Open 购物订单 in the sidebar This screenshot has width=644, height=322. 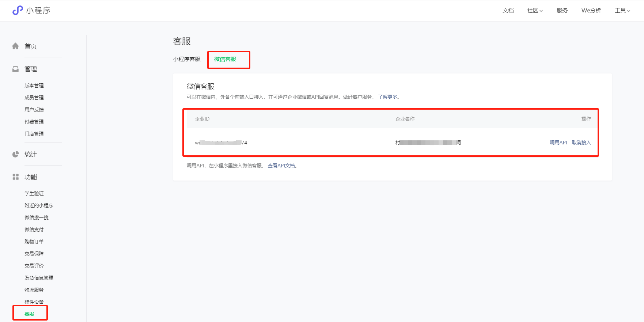(x=34, y=242)
